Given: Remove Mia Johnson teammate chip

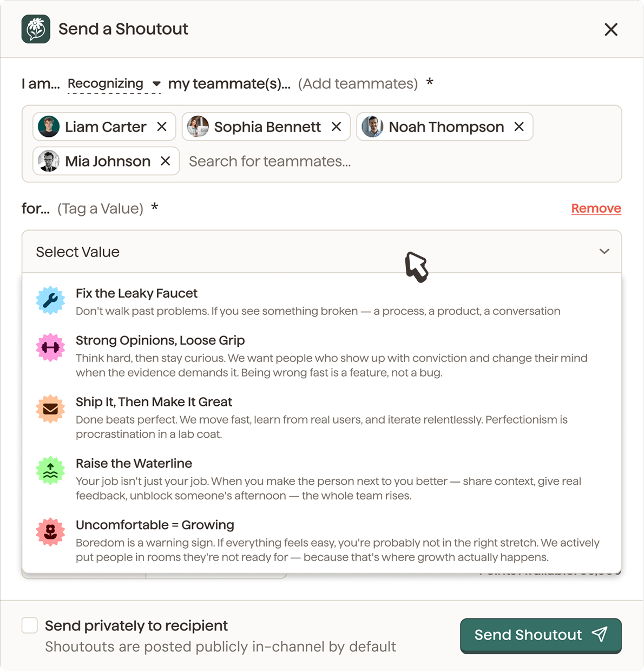Looking at the screenshot, I should pyautogui.click(x=166, y=161).
